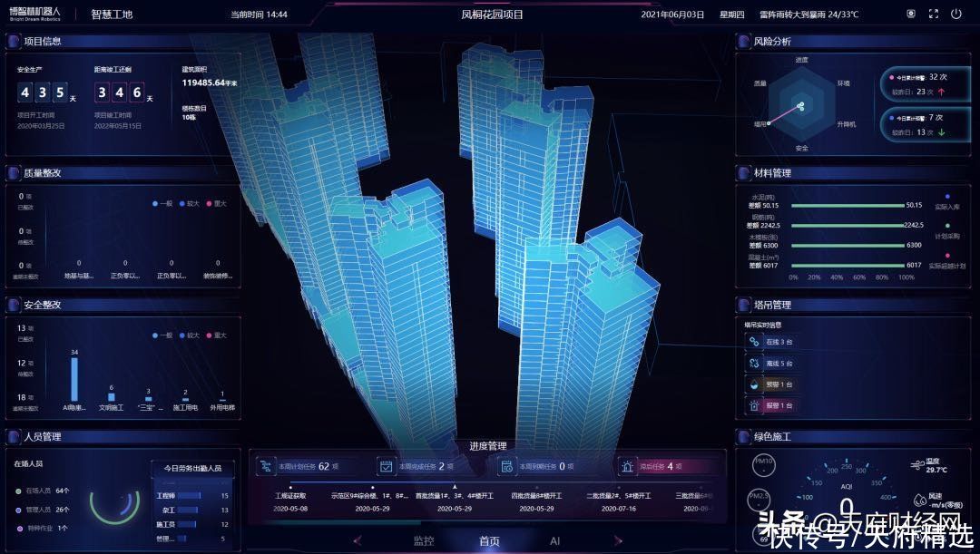This screenshot has width=980, height=554.
Task: Toggle 一般 legend in 质量整改 chart
Action: pyautogui.click(x=162, y=204)
